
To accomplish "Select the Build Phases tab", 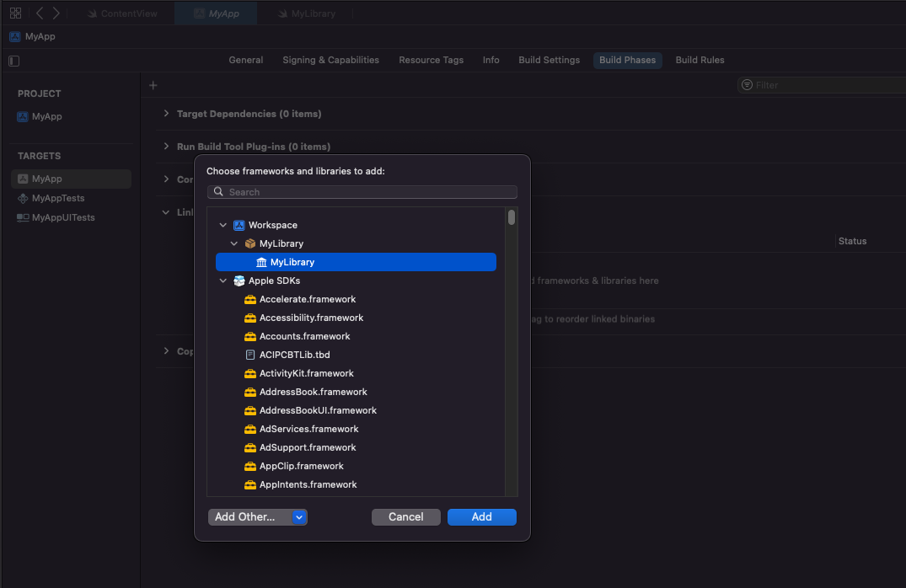I will [628, 60].
